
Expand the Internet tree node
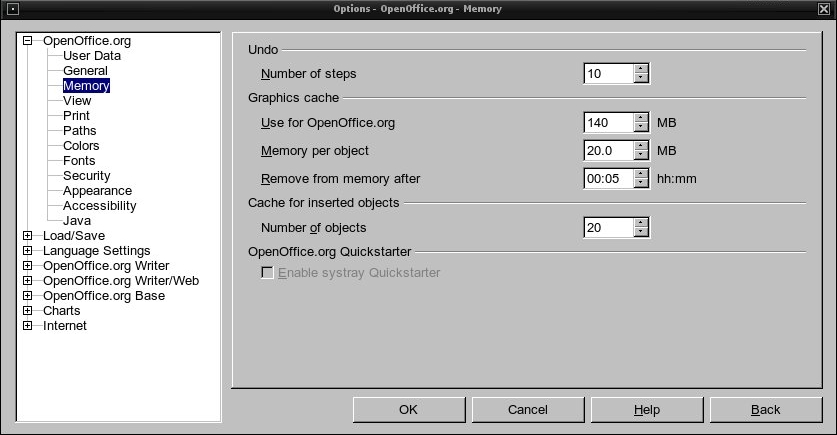28,325
